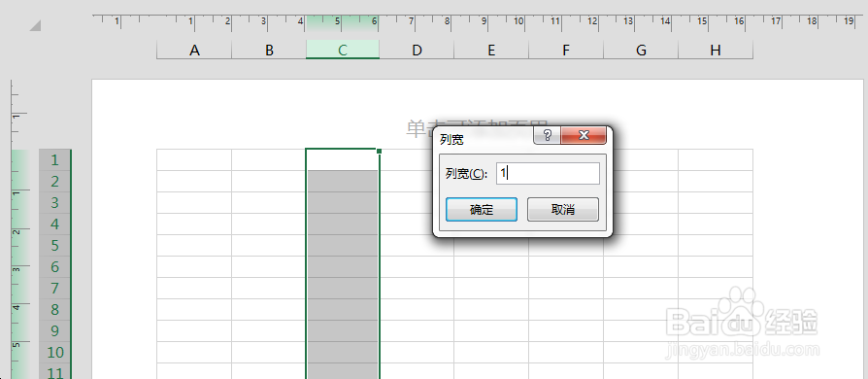Confirm column width with 确定 button
The width and height of the screenshot is (868, 379).
(x=482, y=210)
